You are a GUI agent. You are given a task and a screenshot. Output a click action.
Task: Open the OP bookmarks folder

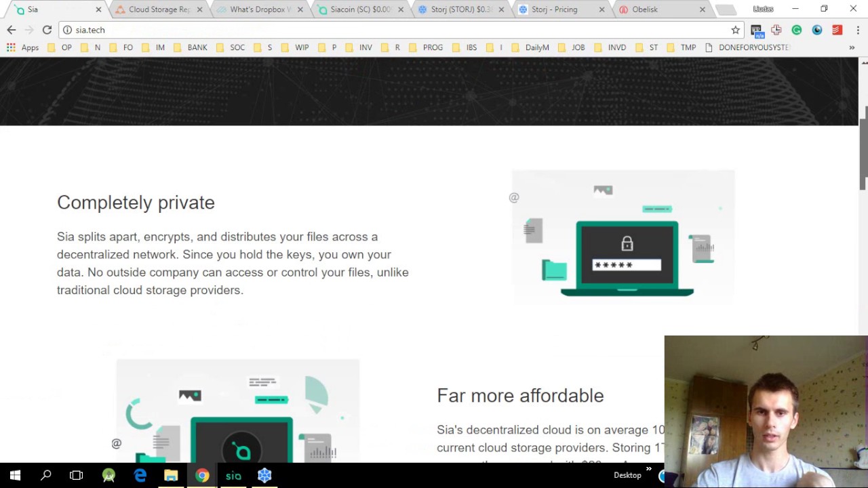pyautogui.click(x=60, y=47)
